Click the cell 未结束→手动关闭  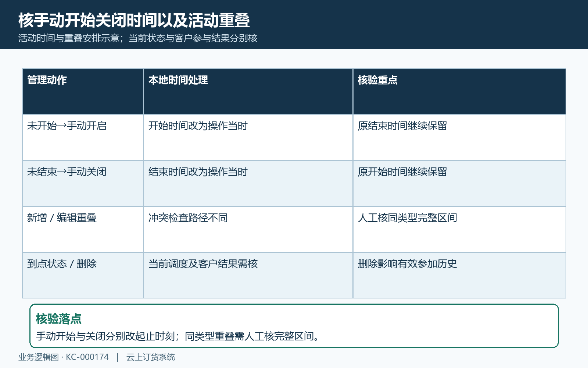(x=83, y=183)
